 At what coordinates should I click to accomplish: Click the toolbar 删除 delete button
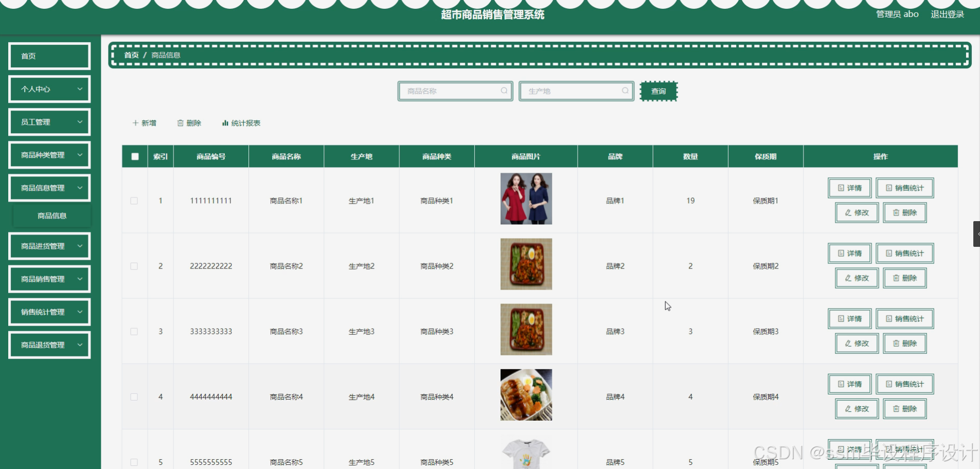click(189, 123)
